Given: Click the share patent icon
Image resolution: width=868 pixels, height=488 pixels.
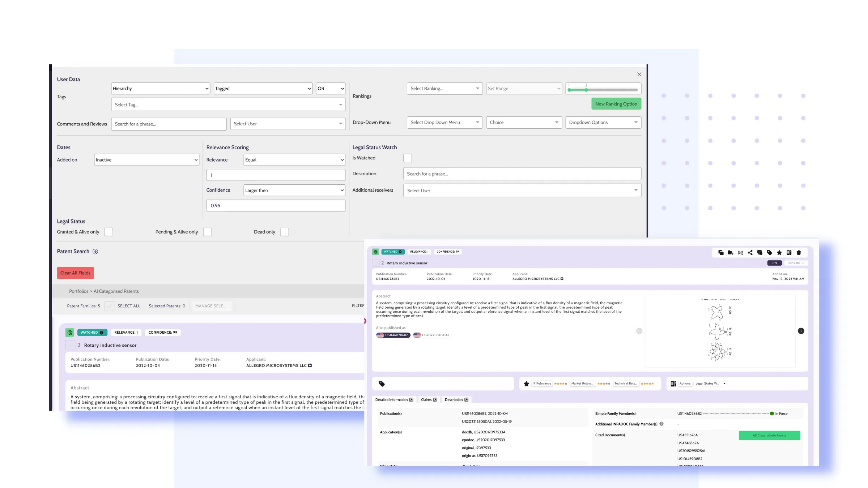Looking at the screenshot, I should pos(750,253).
